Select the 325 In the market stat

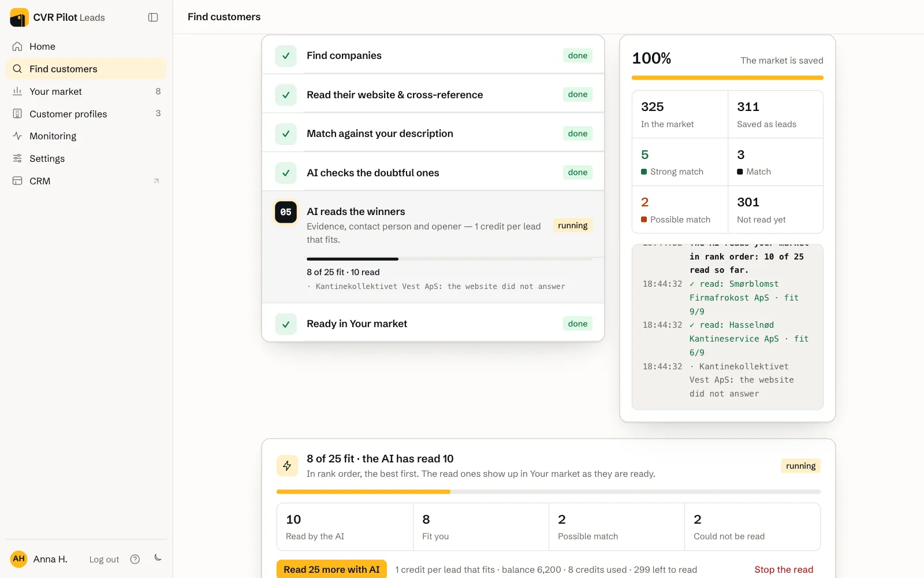click(680, 114)
